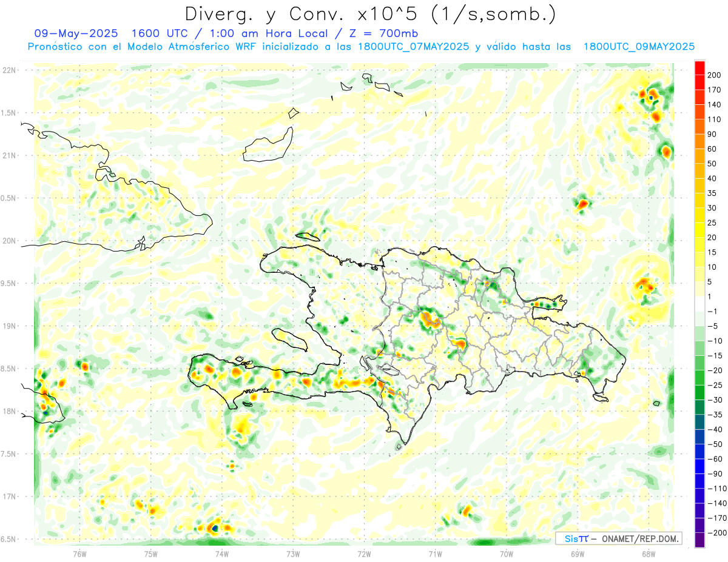Click the '1.5N' latitude label
Viewport: 728px width, 562px height.
(8, 113)
